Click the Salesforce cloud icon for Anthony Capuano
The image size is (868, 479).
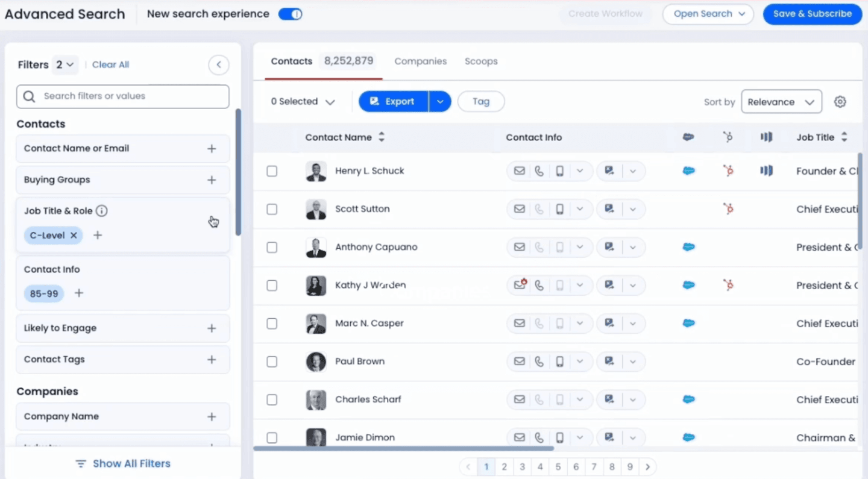[688, 247]
